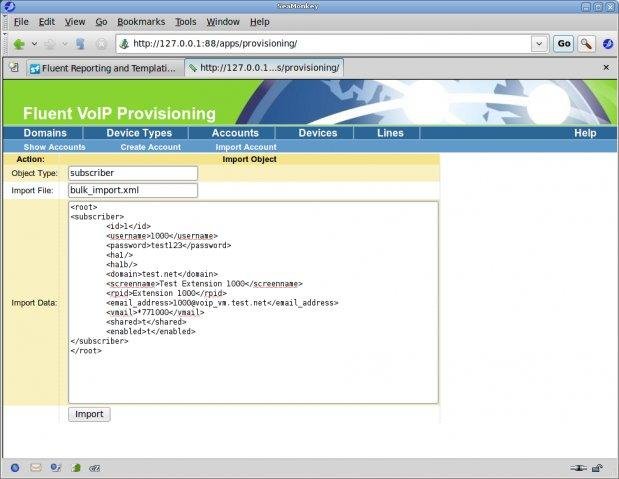Click the SeaMonkey throbber icon
This screenshot has height=479, width=619.
pos(607,44)
